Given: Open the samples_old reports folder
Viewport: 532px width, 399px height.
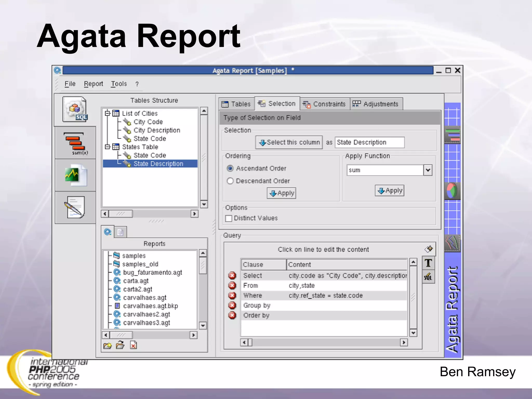Looking at the screenshot, I should [x=140, y=264].
